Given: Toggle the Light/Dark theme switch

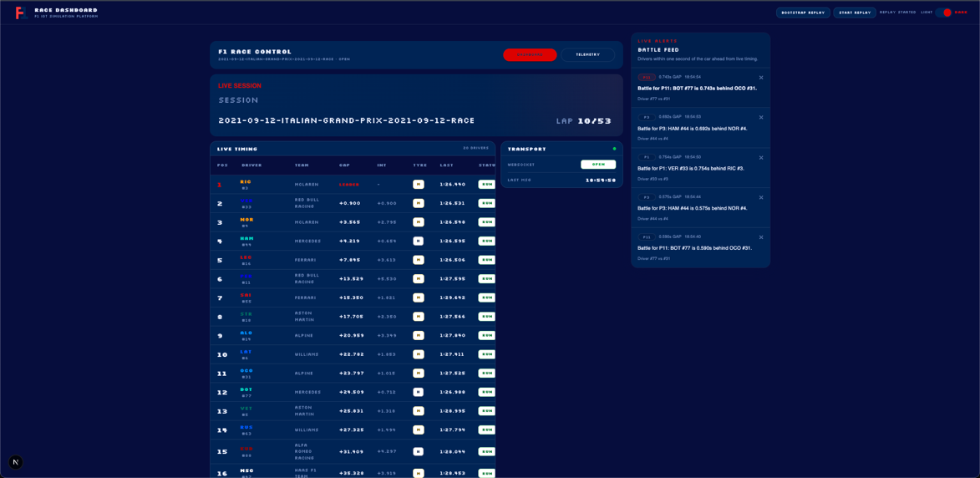Looking at the screenshot, I should (x=943, y=13).
